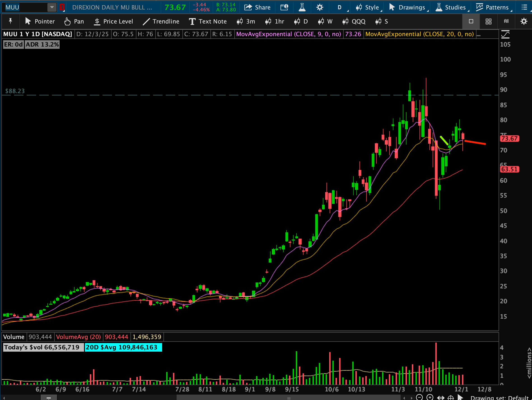Expand the MUU symbol dropdown arrow

(52, 7)
